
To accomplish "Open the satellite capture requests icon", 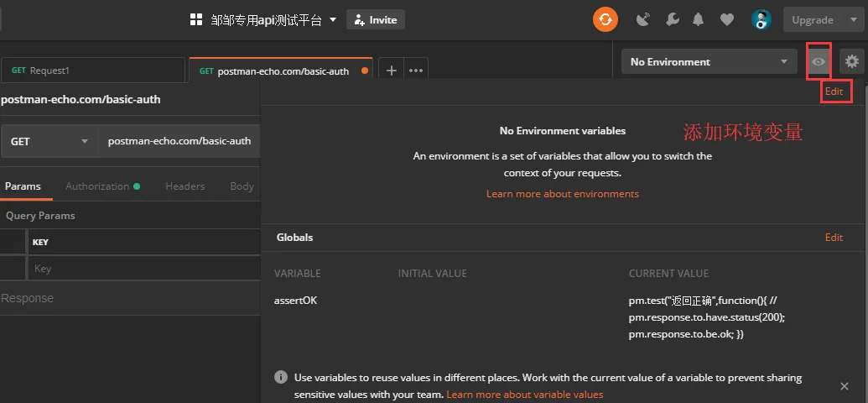I will click(x=642, y=20).
